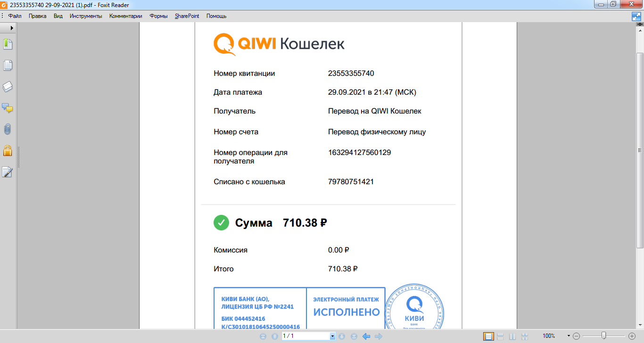Click receipt number 23553355740
Image resolution: width=644 pixels, height=343 pixels.
(x=351, y=73)
